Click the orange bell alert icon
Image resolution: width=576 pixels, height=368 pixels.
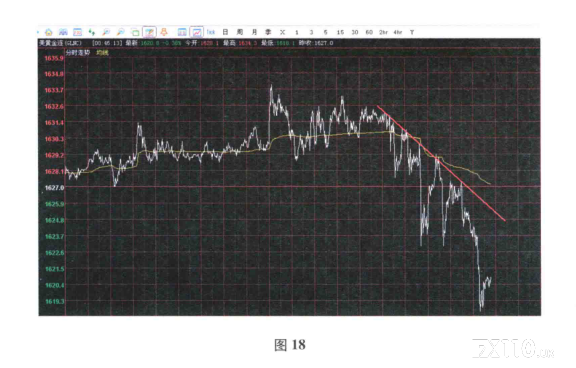[164, 32]
